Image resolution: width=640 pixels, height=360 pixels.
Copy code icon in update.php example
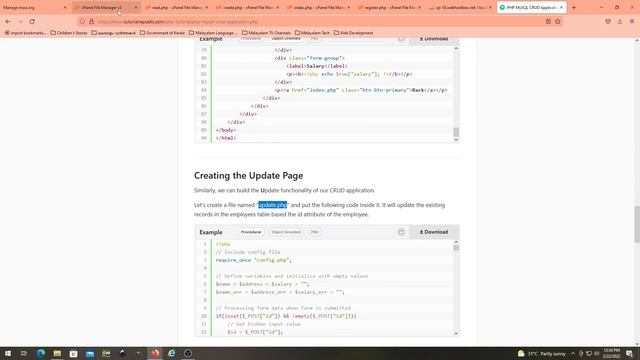pos(401,232)
